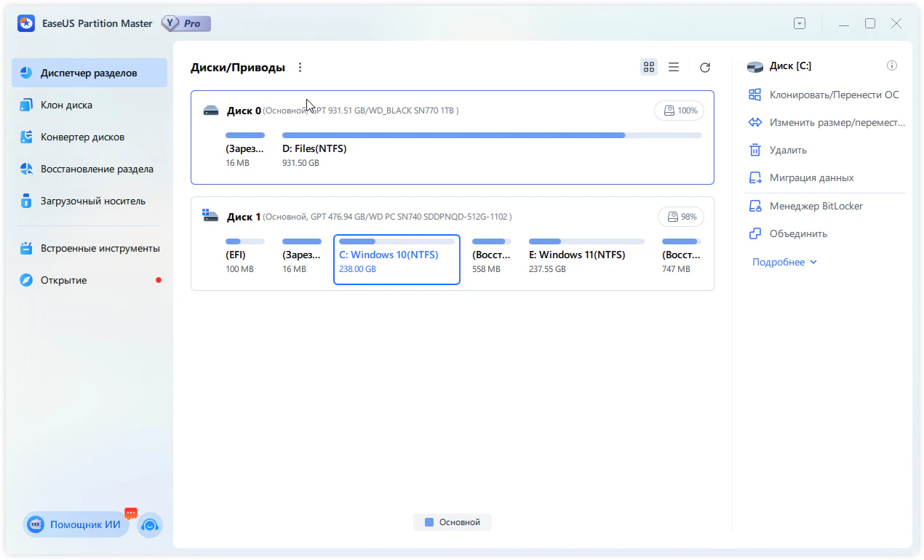Open Встроенные инструменты toolkit

pyautogui.click(x=100, y=249)
